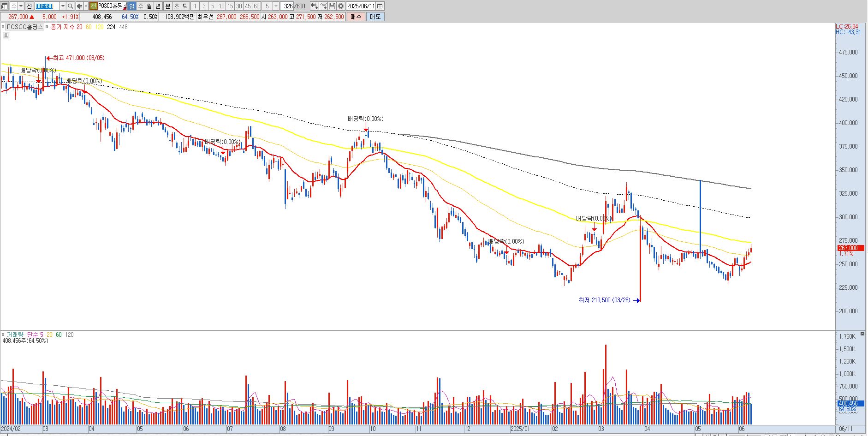This screenshot has height=436, width=868.
Task: Click the save chart floppy disk icon
Action: coord(332,6)
